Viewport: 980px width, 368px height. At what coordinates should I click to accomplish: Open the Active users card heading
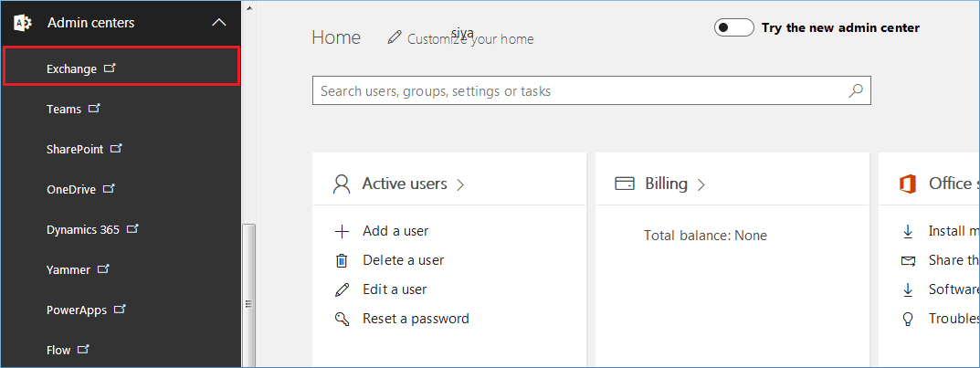[x=405, y=184]
